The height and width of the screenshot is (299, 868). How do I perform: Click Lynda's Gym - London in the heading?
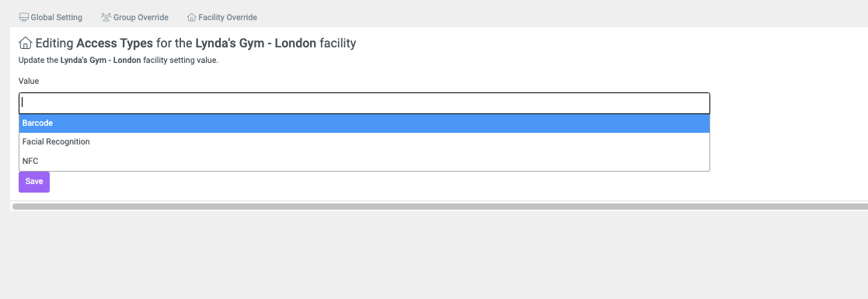pyautogui.click(x=256, y=43)
